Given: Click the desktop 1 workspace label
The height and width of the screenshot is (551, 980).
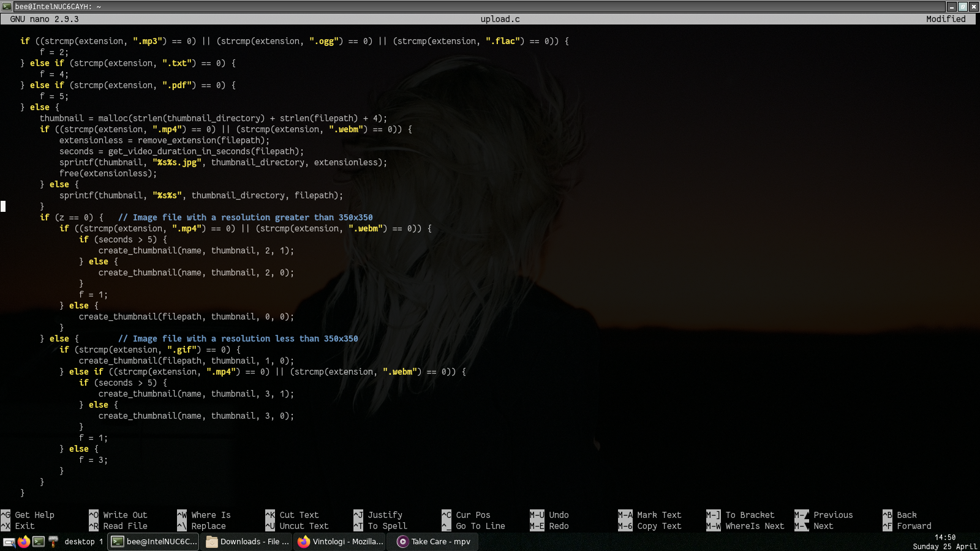Looking at the screenshot, I should [83, 542].
